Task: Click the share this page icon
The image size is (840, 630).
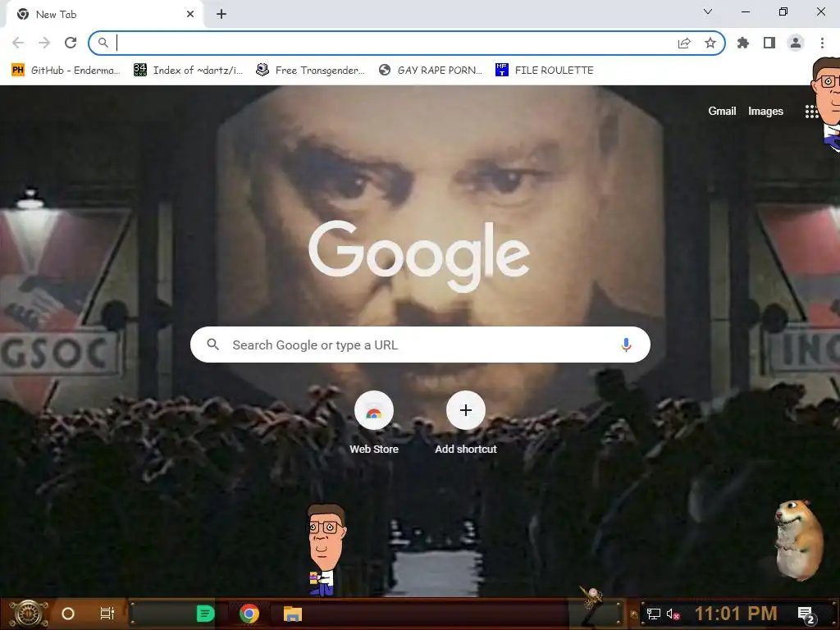Action: coord(684,43)
